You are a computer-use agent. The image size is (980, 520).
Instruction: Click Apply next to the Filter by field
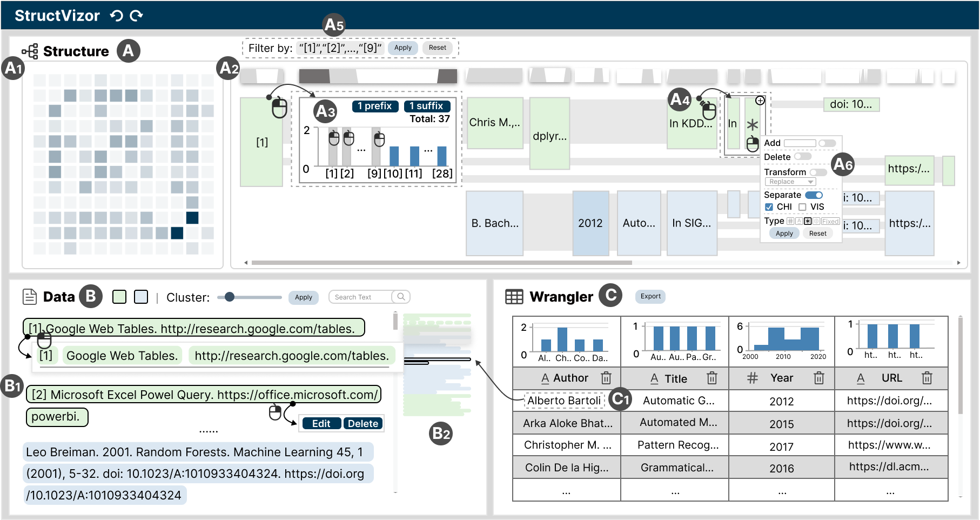pyautogui.click(x=402, y=48)
